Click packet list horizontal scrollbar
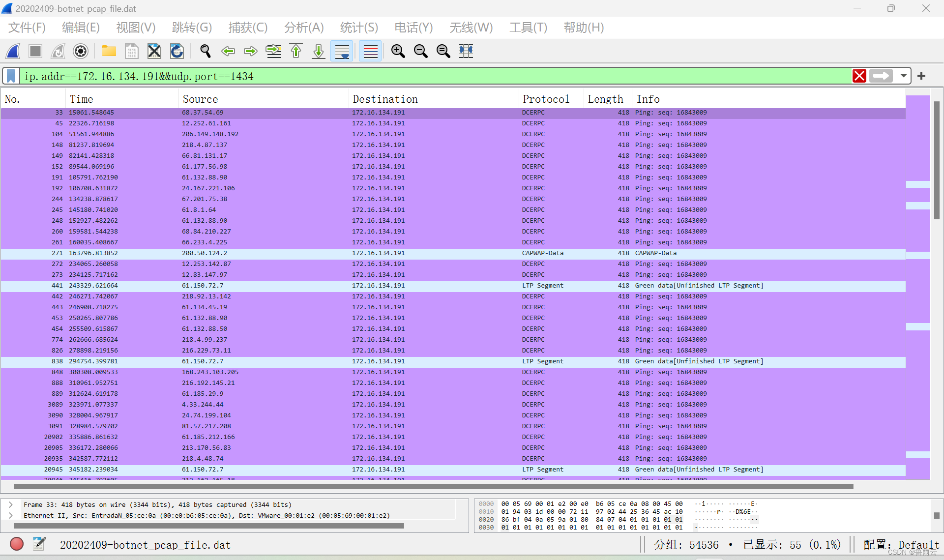Screen dimensions: 944x560 (x=433, y=487)
